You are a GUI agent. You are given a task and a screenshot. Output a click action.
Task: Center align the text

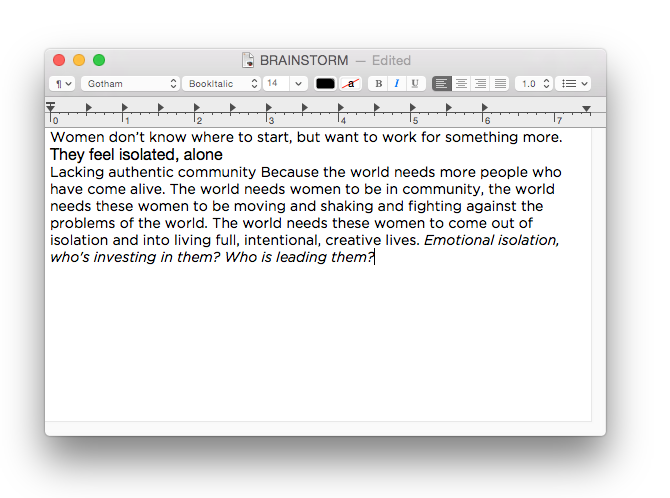click(461, 84)
